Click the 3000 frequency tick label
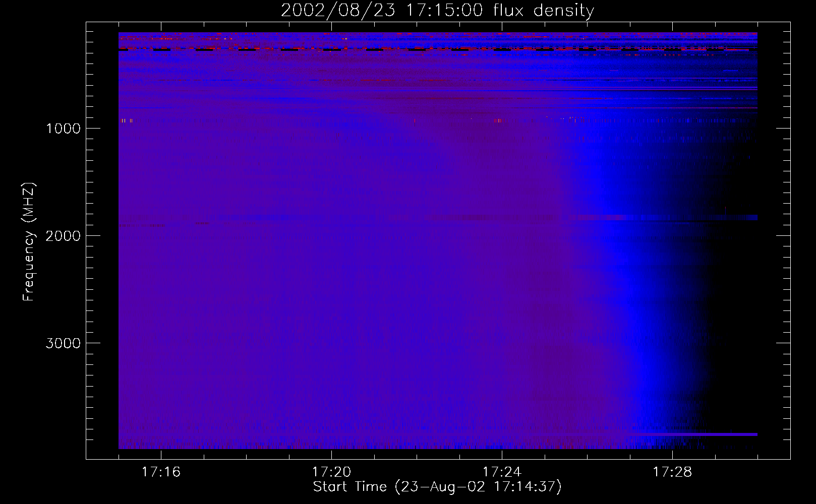816x504 pixels. click(x=63, y=343)
